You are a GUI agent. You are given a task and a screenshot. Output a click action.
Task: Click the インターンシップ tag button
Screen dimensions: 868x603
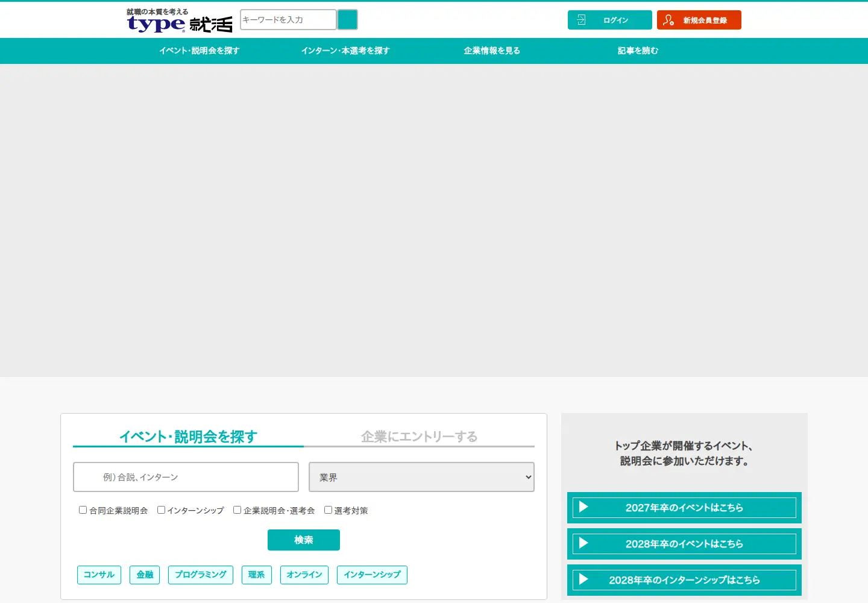coord(372,575)
